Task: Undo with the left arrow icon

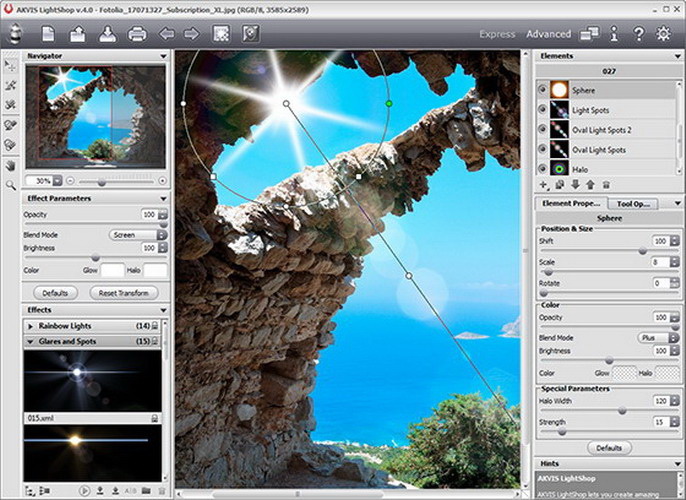Action: 166,34
